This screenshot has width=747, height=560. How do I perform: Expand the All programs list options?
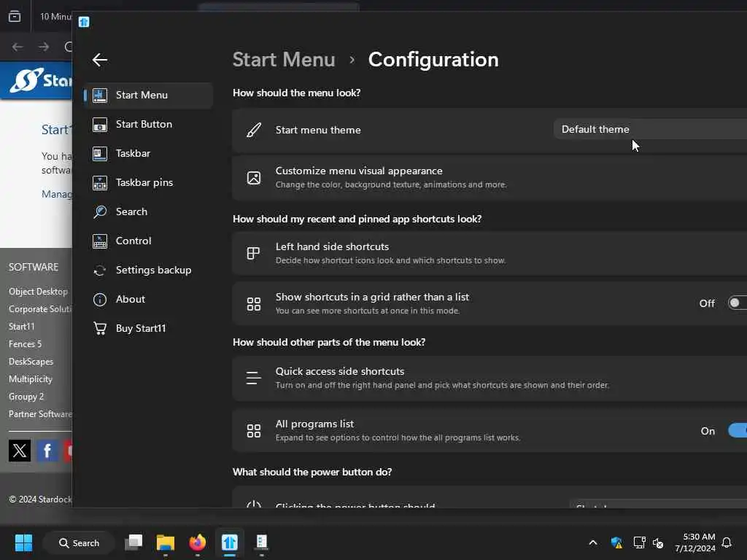489,430
